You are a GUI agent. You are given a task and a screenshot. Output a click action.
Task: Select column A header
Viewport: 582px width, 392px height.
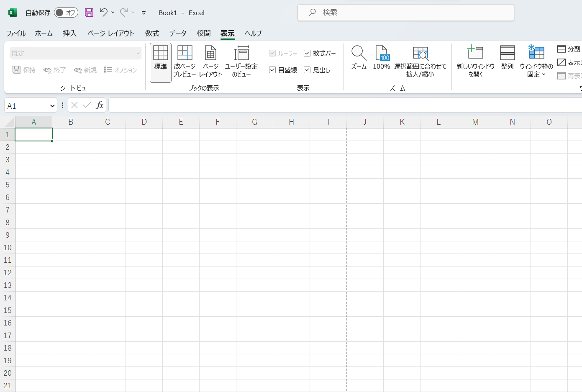pos(34,122)
